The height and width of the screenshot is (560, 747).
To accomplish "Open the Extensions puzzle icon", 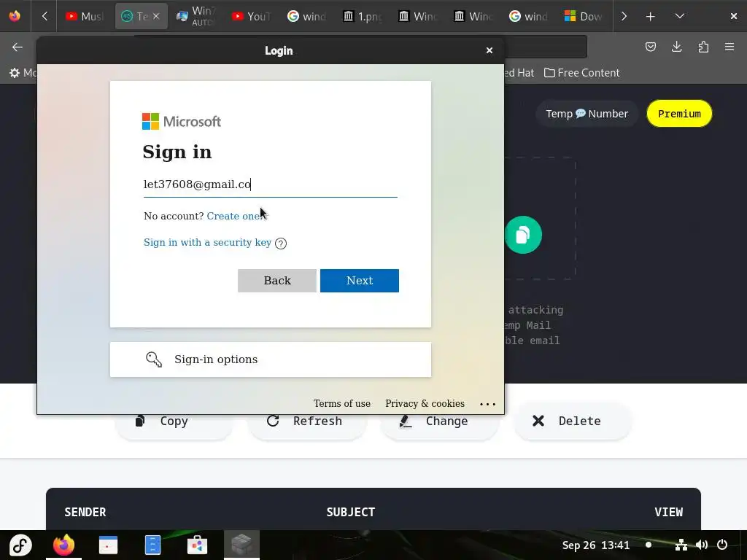I will (x=703, y=47).
